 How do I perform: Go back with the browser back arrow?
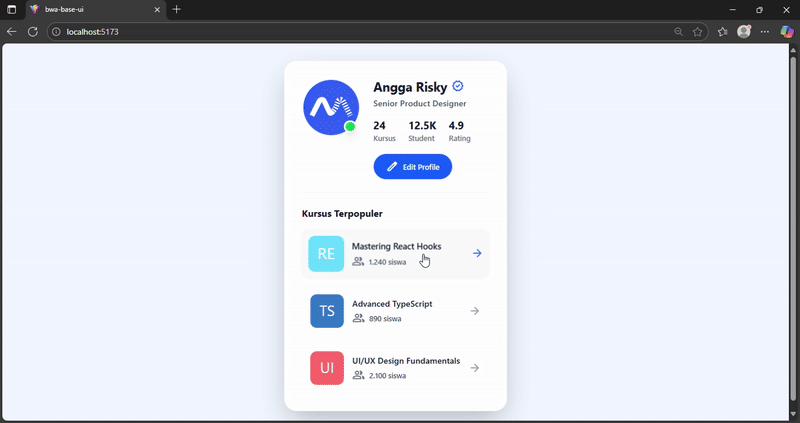(x=12, y=32)
